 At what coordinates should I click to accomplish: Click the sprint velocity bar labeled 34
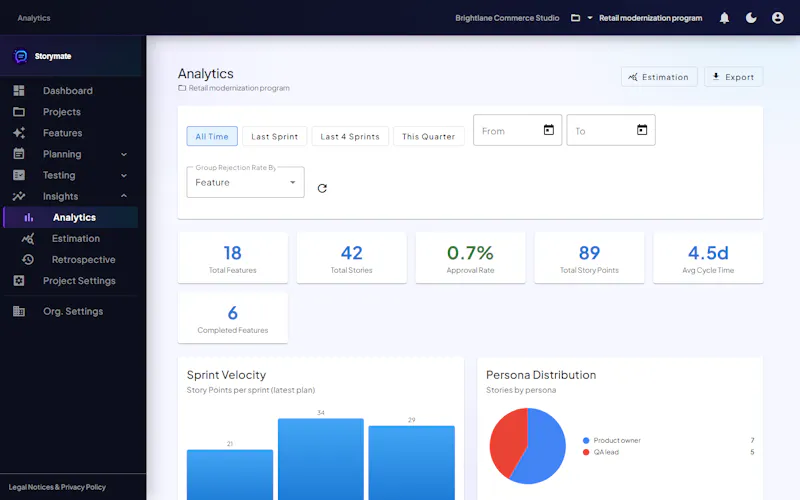[x=321, y=459]
